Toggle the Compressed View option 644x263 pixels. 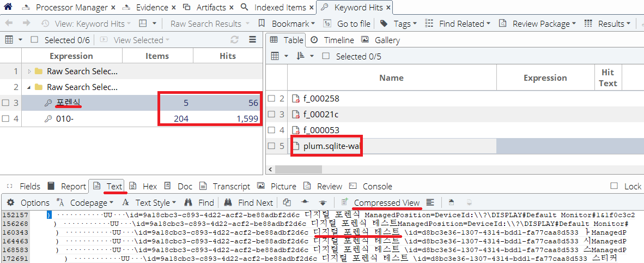pyautogui.click(x=386, y=202)
